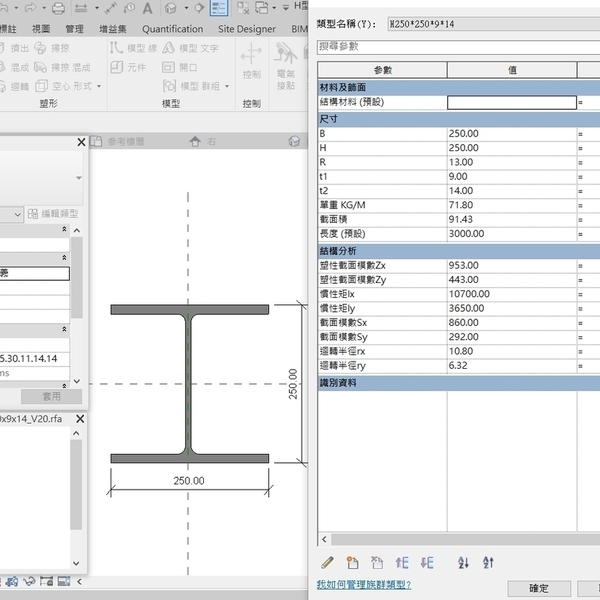Click the delete parameter icon
Image resolution: width=600 pixels, height=600 pixels.
click(377, 563)
